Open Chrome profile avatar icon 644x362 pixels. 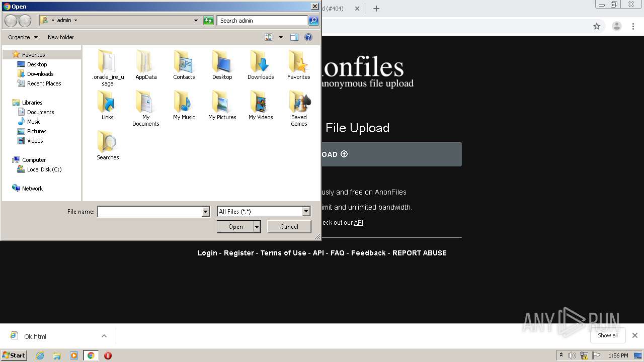point(616,26)
